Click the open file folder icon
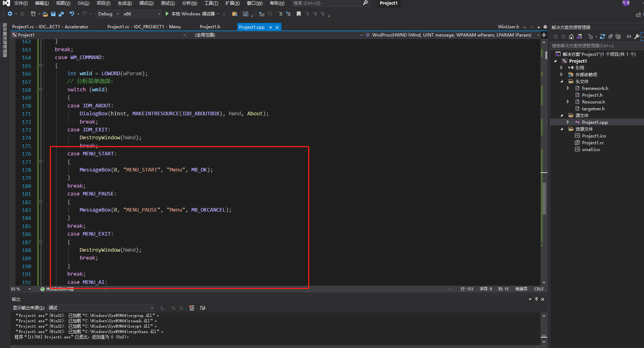644x348 pixels. (x=45, y=14)
